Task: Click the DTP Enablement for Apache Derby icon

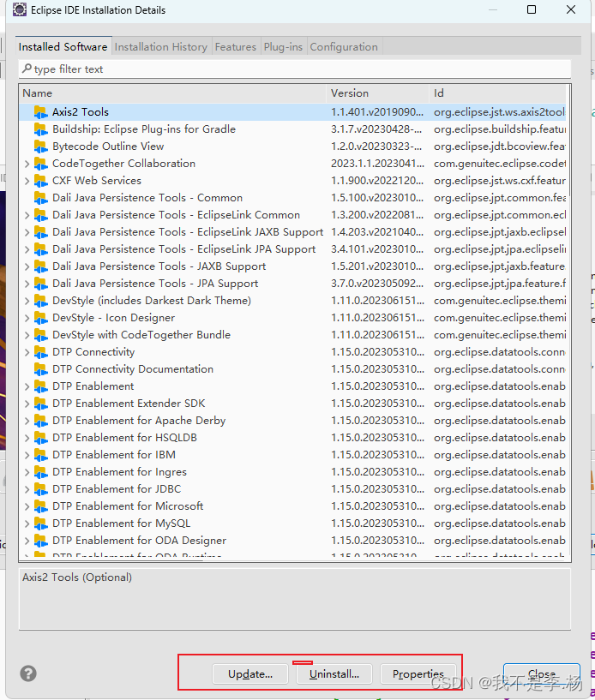Action: [40, 421]
